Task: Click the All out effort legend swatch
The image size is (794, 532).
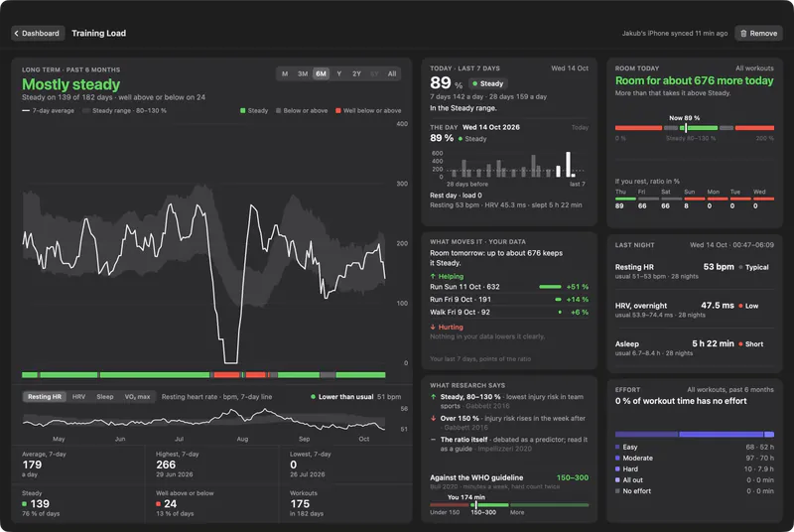Action: pyautogui.click(x=617, y=480)
